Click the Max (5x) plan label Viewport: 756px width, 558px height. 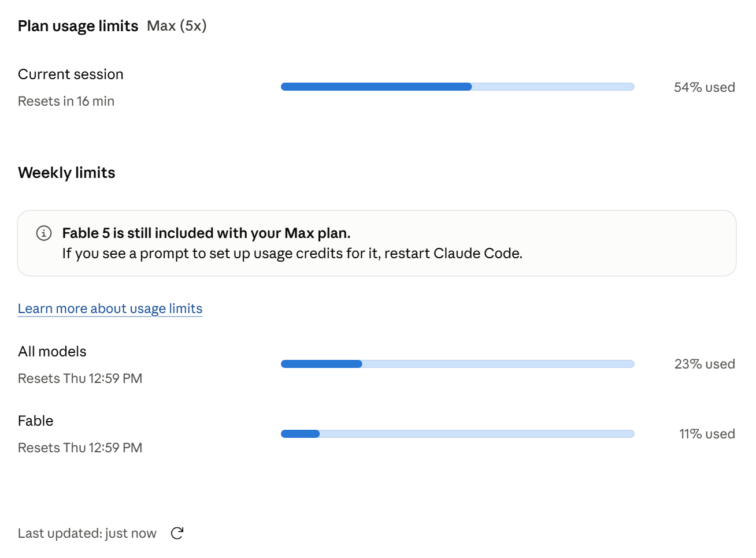tap(177, 26)
